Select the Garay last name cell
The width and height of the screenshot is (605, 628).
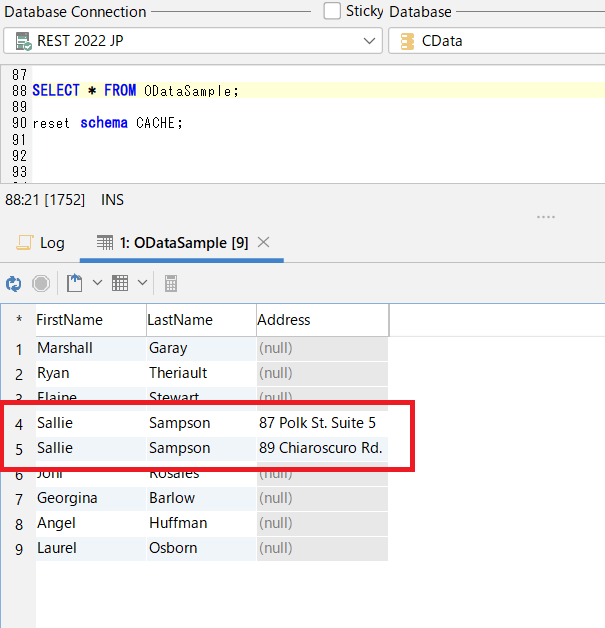point(201,348)
